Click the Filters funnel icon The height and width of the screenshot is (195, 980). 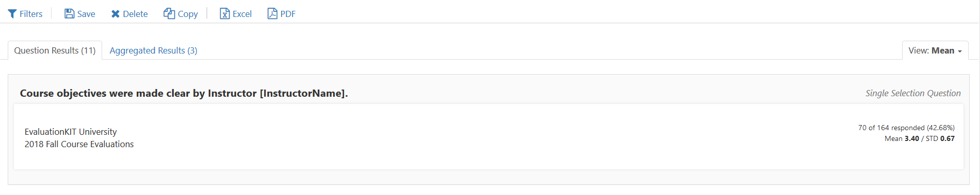pos(12,14)
